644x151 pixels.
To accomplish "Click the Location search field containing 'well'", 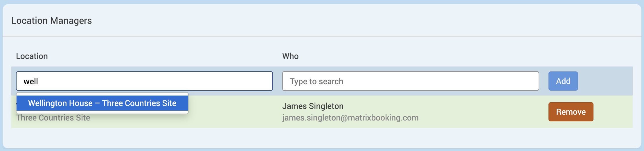I will pyautogui.click(x=144, y=81).
